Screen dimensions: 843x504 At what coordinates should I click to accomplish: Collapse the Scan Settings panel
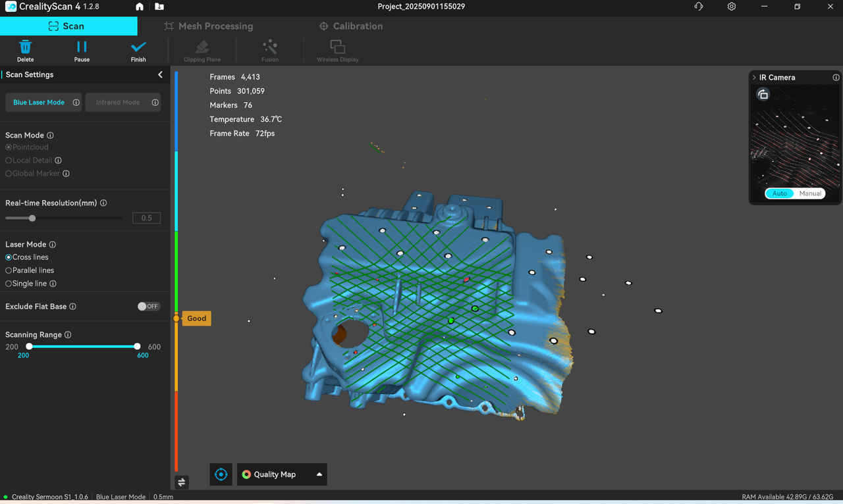pos(160,75)
